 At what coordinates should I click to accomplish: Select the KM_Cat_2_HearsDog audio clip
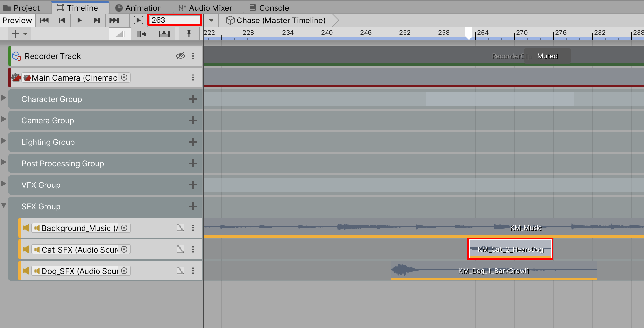click(510, 249)
